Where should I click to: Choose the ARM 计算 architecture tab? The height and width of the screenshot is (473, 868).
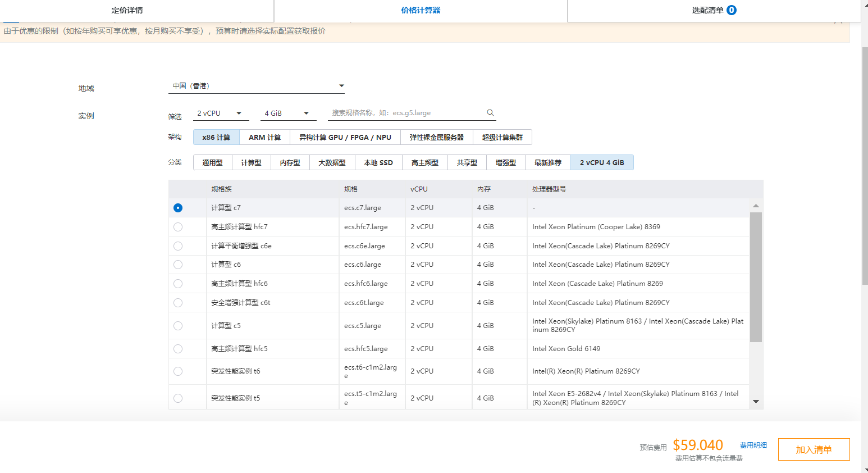(x=265, y=138)
